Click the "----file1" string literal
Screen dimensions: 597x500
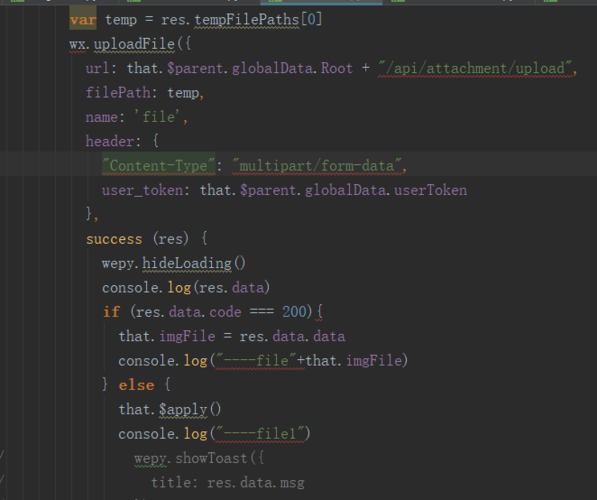click(x=260, y=434)
